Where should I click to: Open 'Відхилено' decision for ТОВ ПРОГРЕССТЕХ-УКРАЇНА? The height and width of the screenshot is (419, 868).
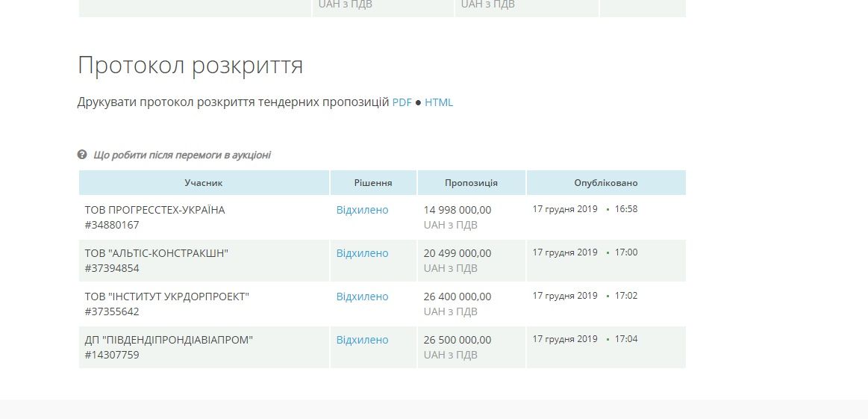click(x=362, y=210)
